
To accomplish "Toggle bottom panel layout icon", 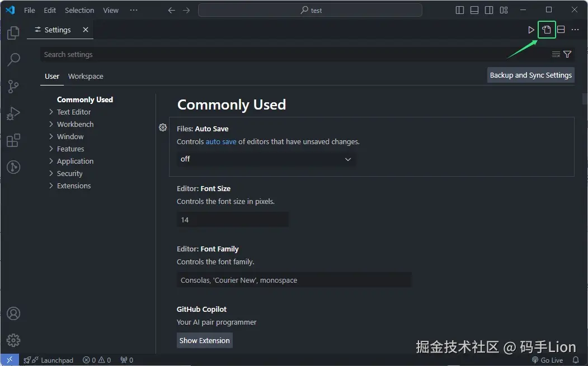I will point(474,10).
